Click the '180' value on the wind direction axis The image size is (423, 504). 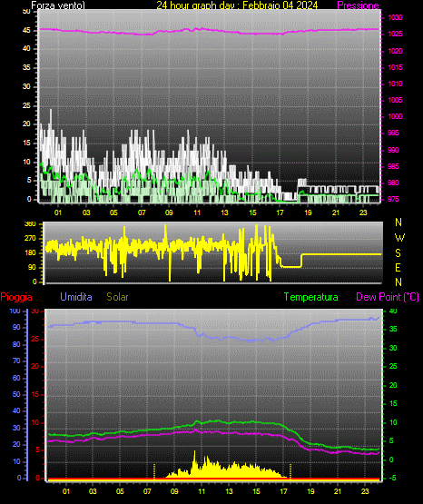point(31,253)
